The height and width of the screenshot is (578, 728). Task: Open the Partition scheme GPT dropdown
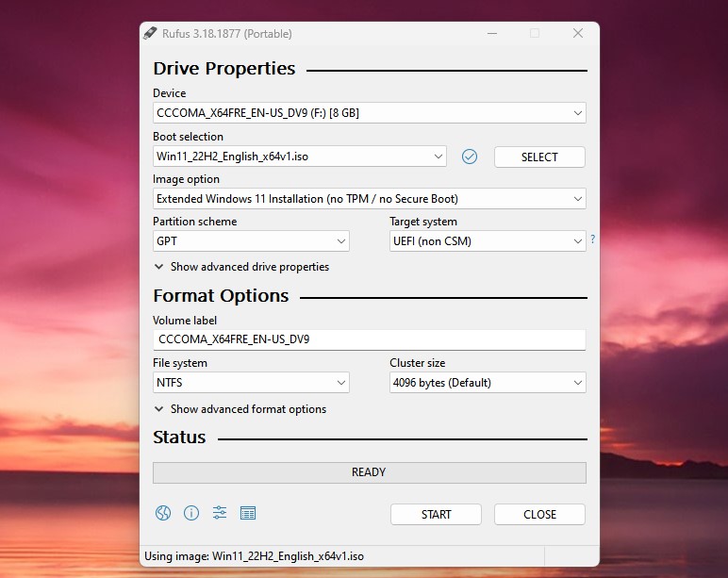(251, 241)
